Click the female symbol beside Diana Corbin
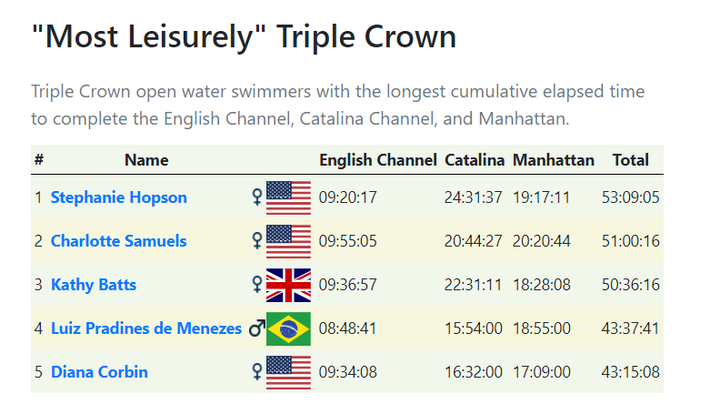 pyautogui.click(x=257, y=372)
